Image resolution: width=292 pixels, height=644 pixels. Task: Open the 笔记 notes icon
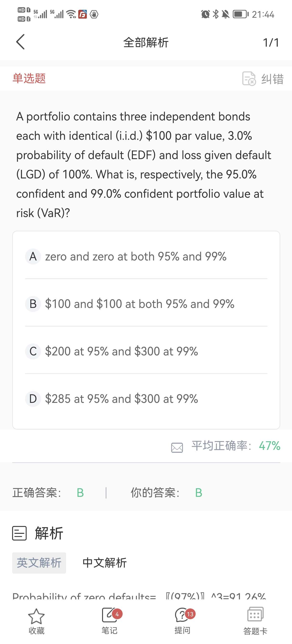pyautogui.click(x=109, y=615)
